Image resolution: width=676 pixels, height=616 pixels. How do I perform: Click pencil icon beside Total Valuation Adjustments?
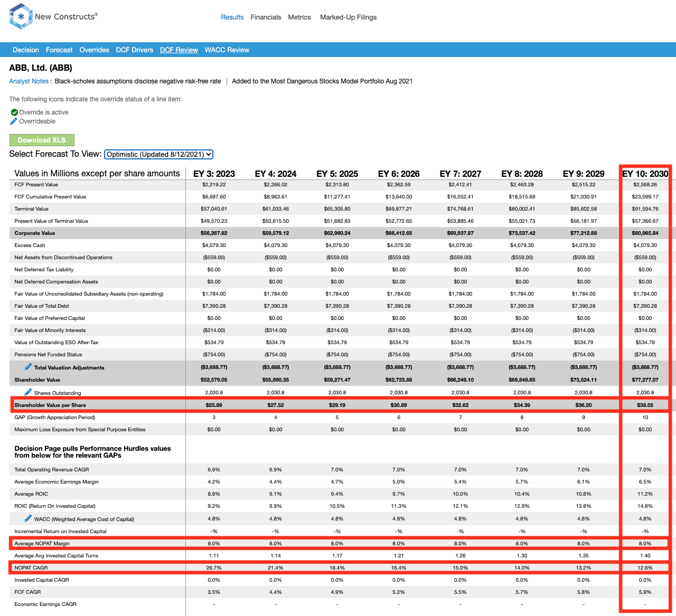[28, 367]
